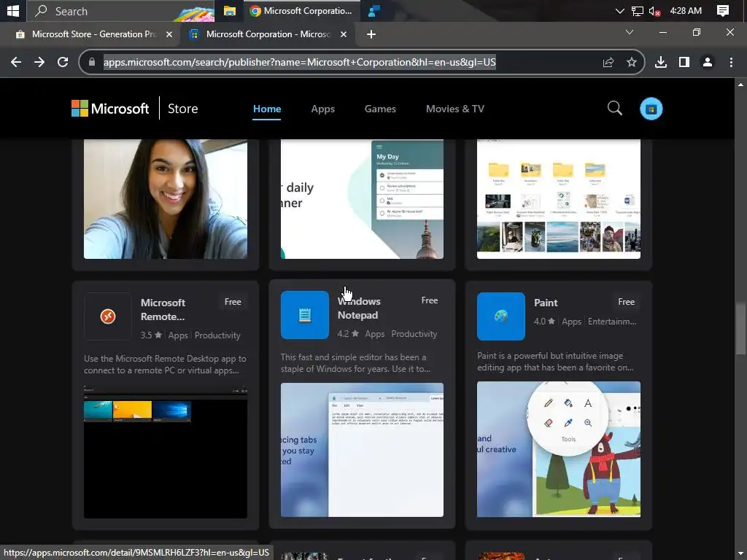Click the Microsoft Remote Desktop app icon
The image size is (747, 560).
tap(108, 316)
